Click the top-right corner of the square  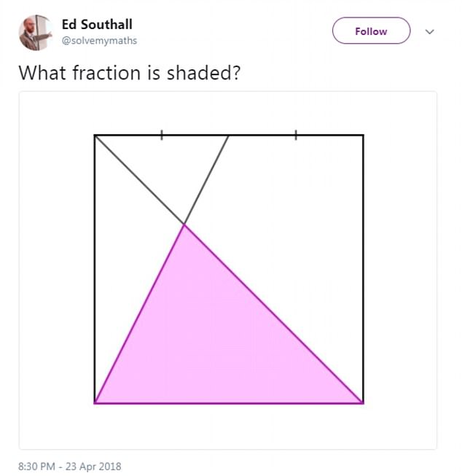pos(362,136)
